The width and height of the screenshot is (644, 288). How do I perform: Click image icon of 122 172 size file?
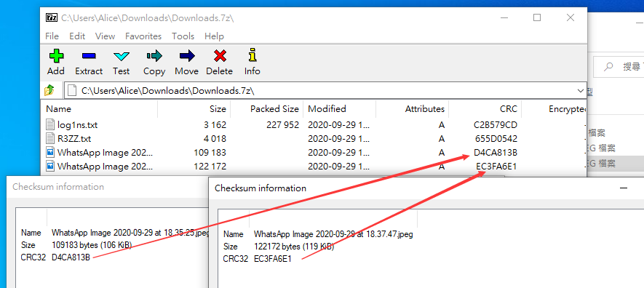(50, 166)
